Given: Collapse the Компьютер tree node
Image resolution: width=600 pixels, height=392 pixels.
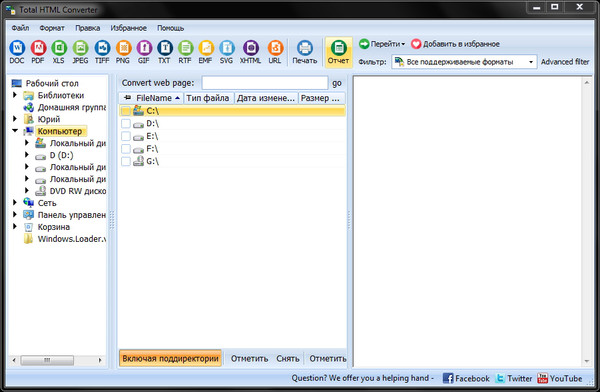Looking at the screenshot, I should pyautogui.click(x=15, y=131).
